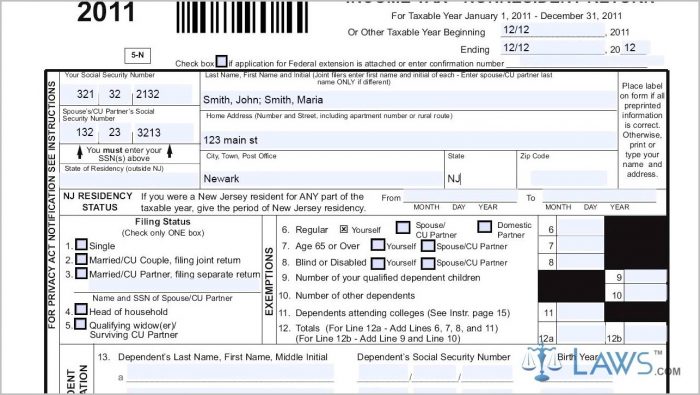Click State of Residency (outside NJ) field
Screen dimensions: 700x395
click(129, 180)
